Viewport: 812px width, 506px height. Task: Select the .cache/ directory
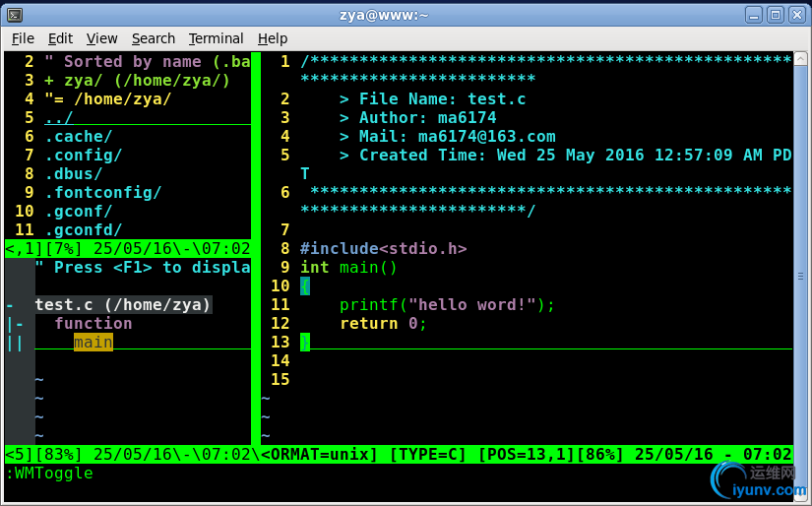pos(78,136)
